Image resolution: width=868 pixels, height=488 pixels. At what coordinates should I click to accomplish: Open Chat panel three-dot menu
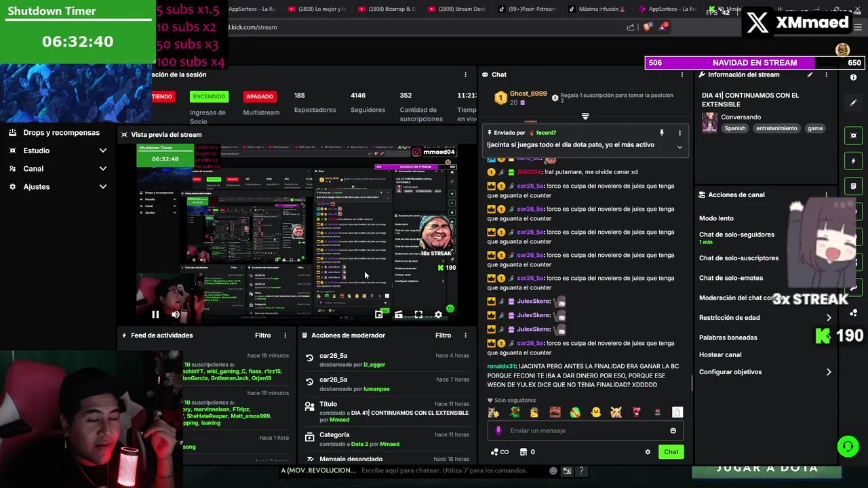(682, 75)
